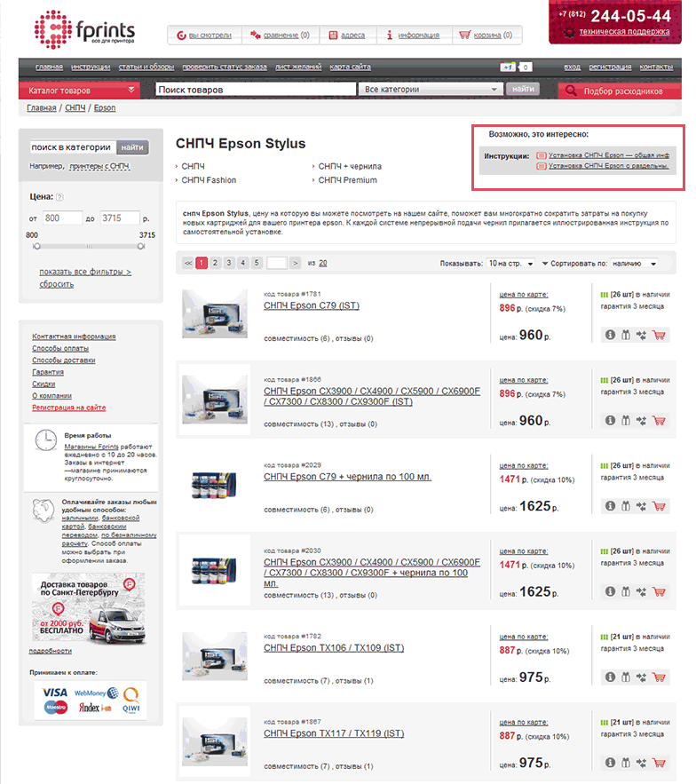Image resolution: width=696 pixels, height=784 pixels.
Task: Open the items per page dropdown
Action: [x=511, y=263]
